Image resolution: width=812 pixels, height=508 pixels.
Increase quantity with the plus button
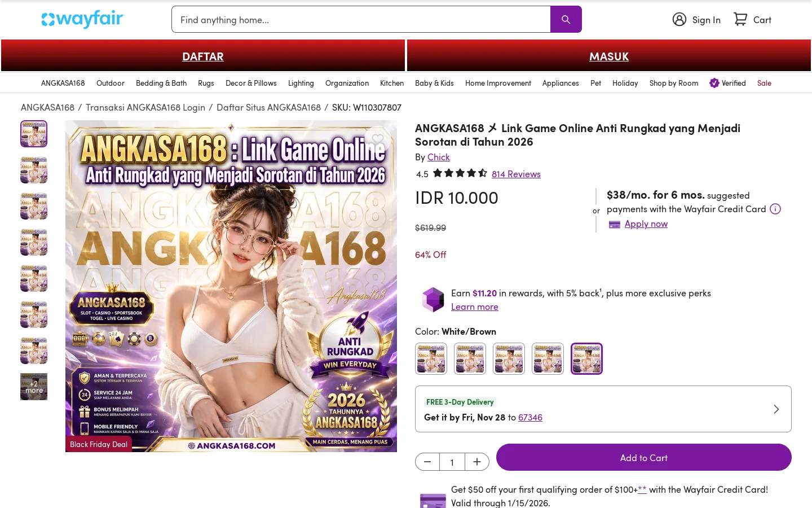477,462
